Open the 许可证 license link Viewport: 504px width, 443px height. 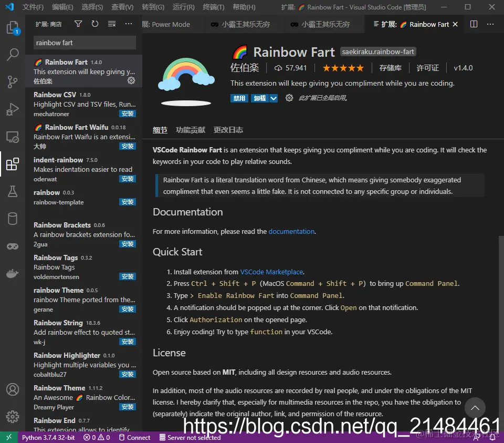[428, 68]
